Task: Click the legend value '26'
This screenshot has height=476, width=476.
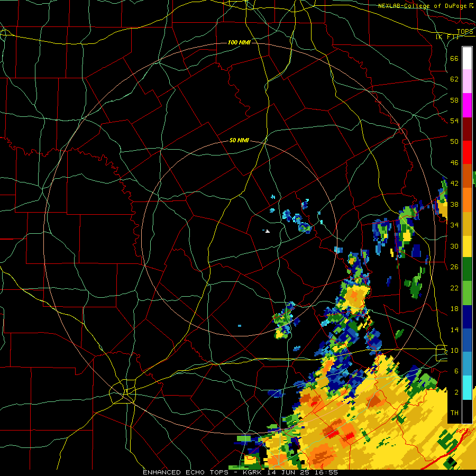Action: (x=454, y=267)
